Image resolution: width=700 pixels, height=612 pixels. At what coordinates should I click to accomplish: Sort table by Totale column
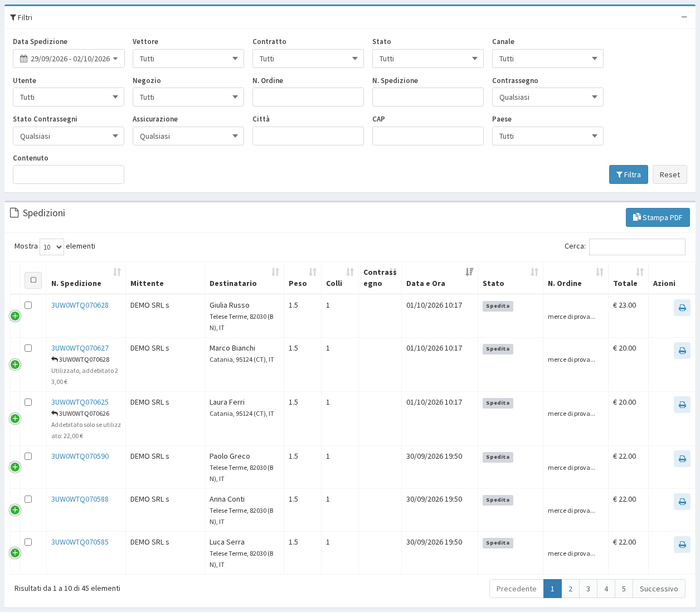coord(628,278)
